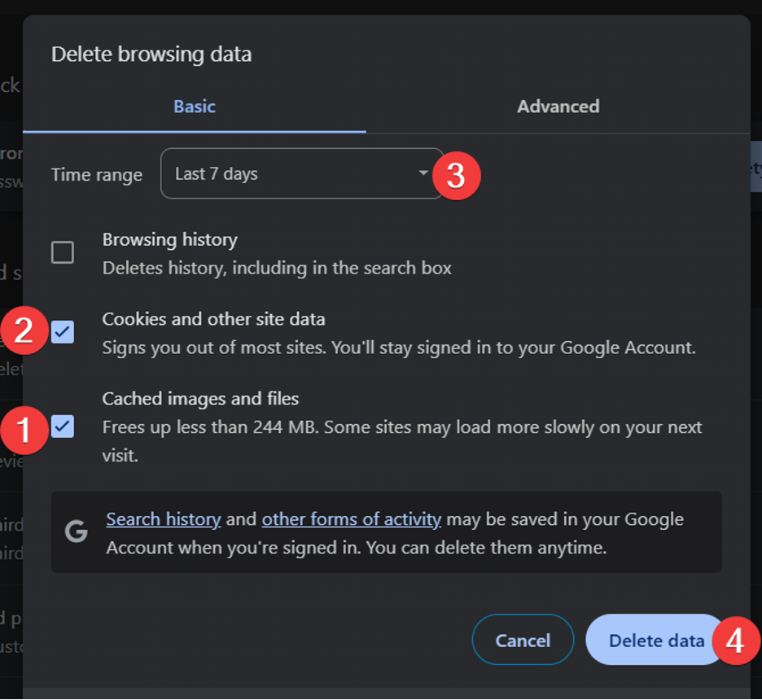
Task: Click the Time range label
Action: (x=97, y=175)
